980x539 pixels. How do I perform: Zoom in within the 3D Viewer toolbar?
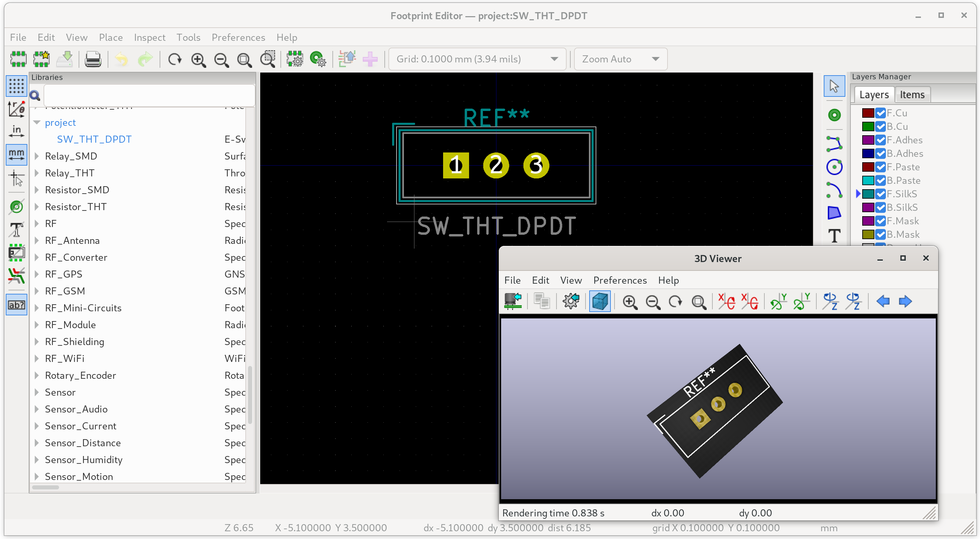pyautogui.click(x=630, y=302)
